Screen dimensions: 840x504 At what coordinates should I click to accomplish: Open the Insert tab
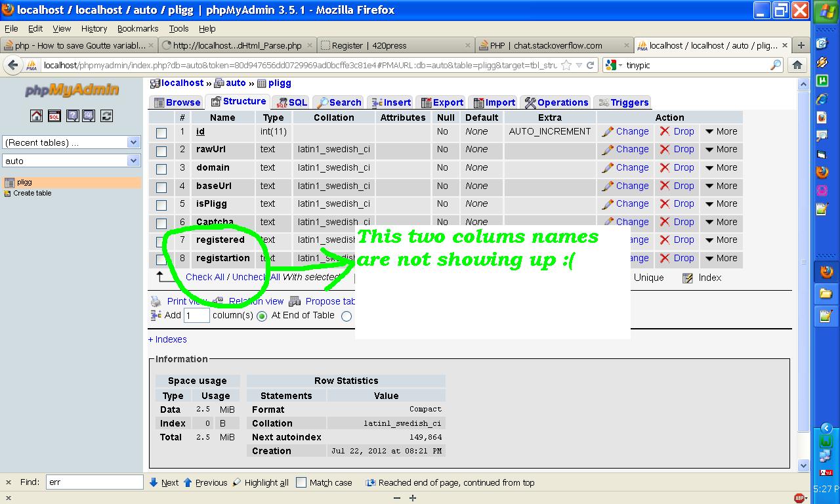(391, 102)
